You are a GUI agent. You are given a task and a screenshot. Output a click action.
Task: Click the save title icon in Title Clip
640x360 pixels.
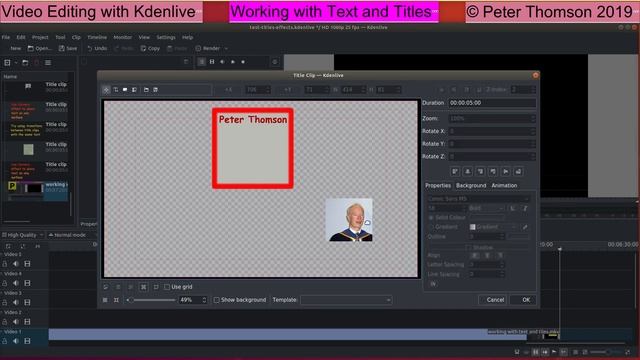(156, 90)
